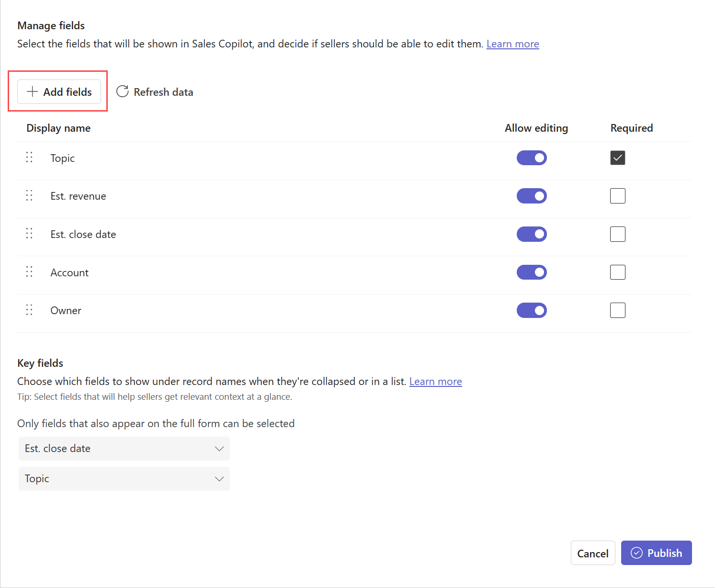The height and width of the screenshot is (588, 715).
Task: Click the drag handle beside Owner
Action: tap(29, 310)
